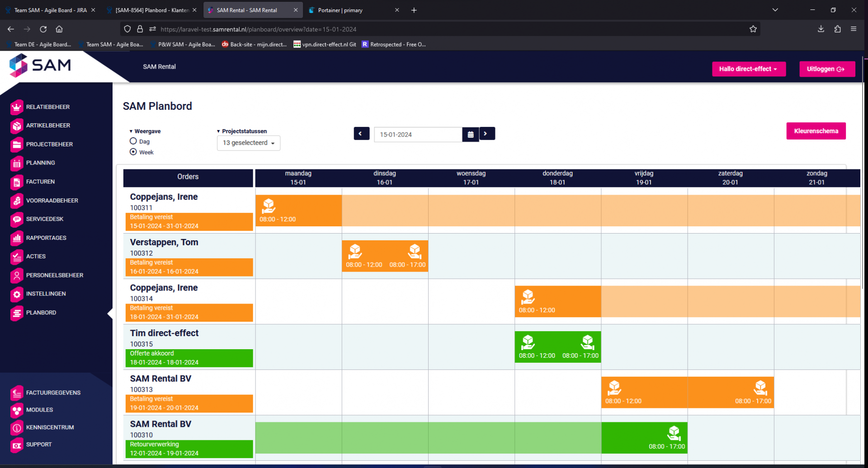
Task: Open the SAM Rental header link
Action: 159,66
